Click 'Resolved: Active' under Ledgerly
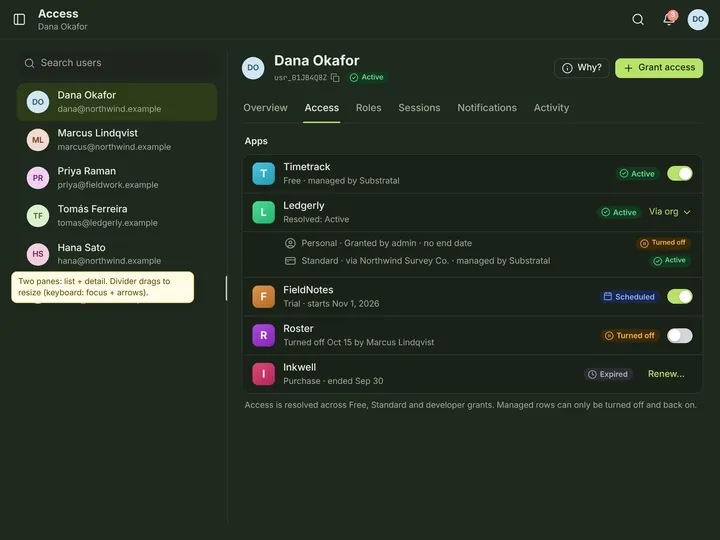Viewport: 720px width, 540px height. point(316,219)
